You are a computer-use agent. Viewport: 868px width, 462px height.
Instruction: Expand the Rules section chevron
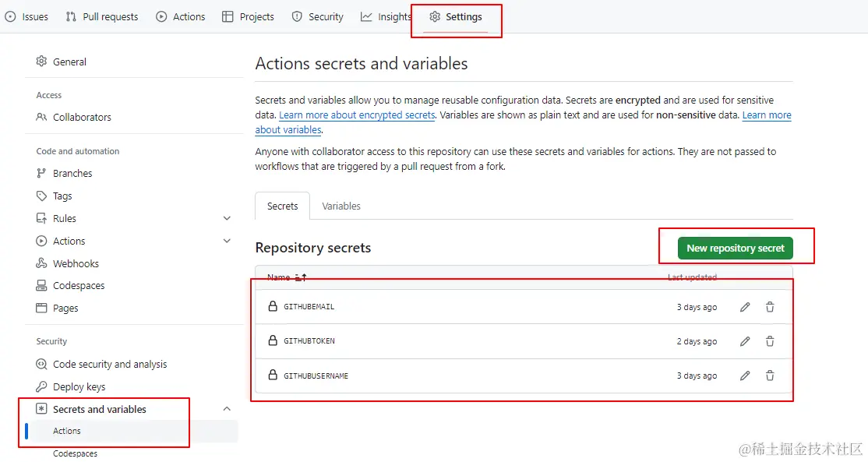(227, 219)
